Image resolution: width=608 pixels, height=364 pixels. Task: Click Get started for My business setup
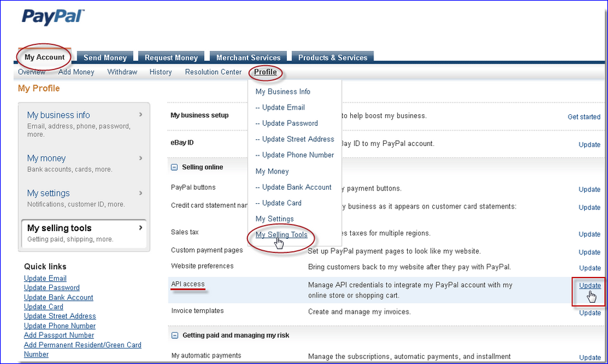(584, 117)
